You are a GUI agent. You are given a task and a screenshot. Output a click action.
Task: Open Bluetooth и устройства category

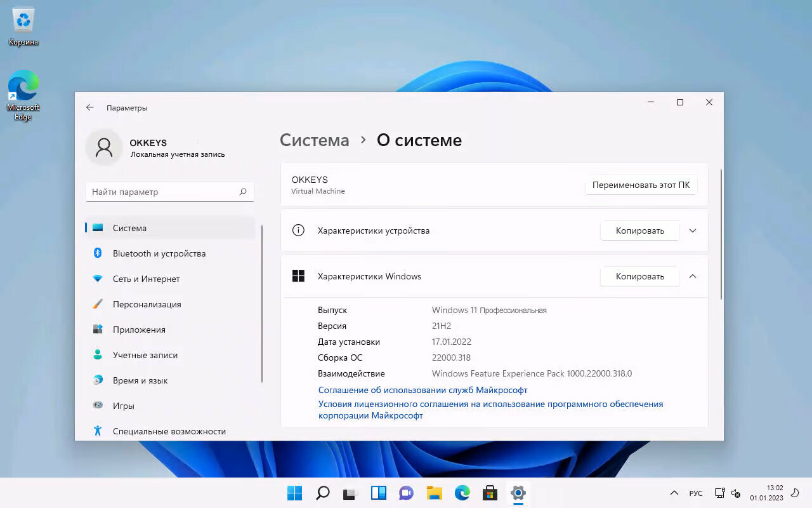(x=170, y=253)
